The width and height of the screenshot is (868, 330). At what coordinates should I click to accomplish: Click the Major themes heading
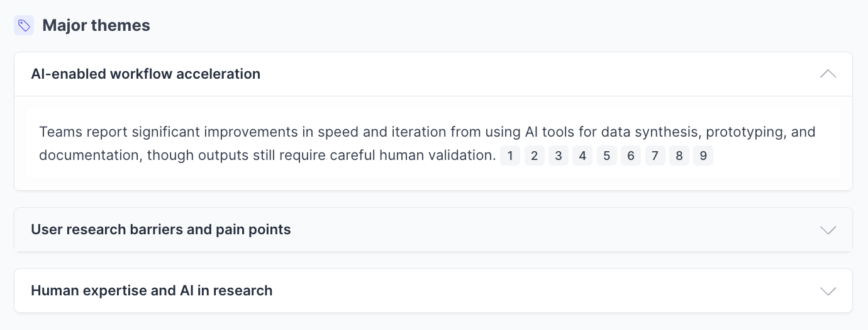(x=96, y=26)
